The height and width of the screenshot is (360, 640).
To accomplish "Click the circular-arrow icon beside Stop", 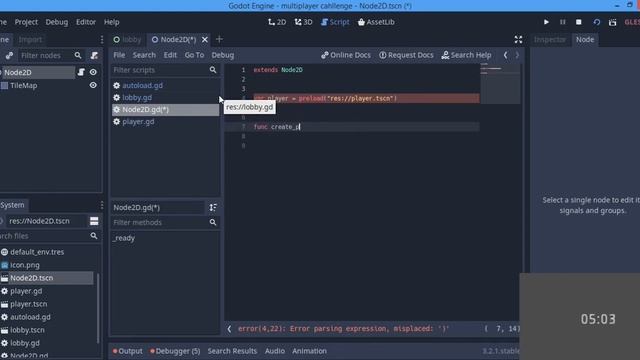I will [x=596, y=22].
